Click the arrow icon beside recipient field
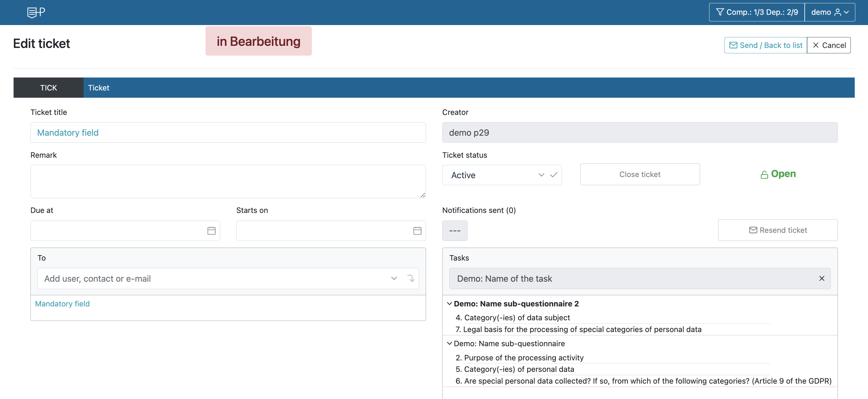Image resolution: width=868 pixels, height=399 pixels. (411, 278)
